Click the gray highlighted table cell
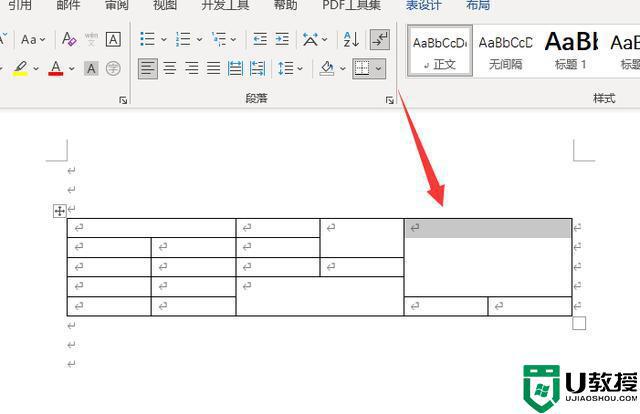 click(x=488, y=228)
